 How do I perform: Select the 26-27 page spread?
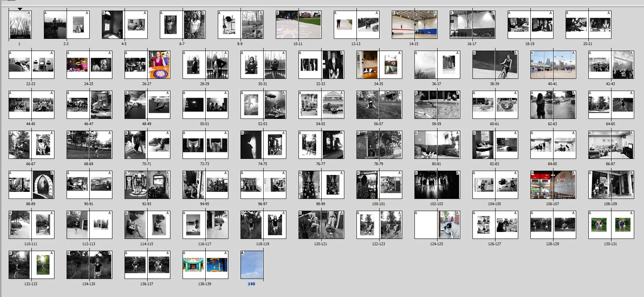pyautogui.click(x=147, y=65)
